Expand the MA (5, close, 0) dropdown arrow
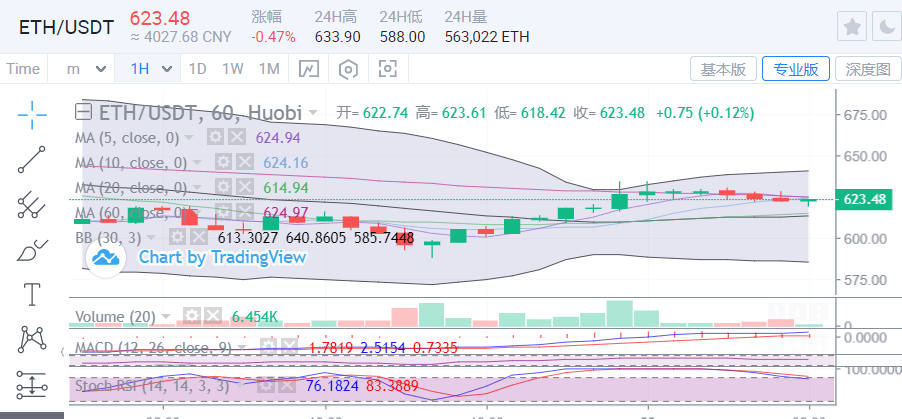The height and width of the screenshot is (419, 902). click(189, 138)
